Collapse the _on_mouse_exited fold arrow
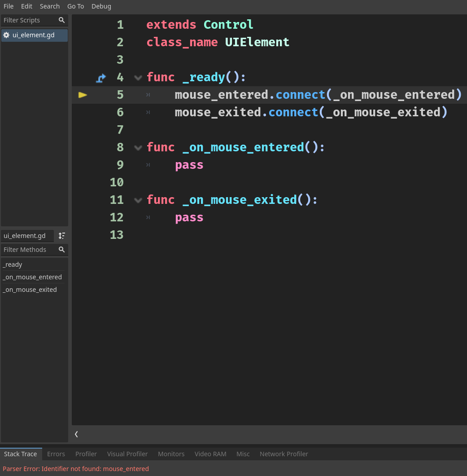This screenshot has height=476, width=467. (138, 200)
